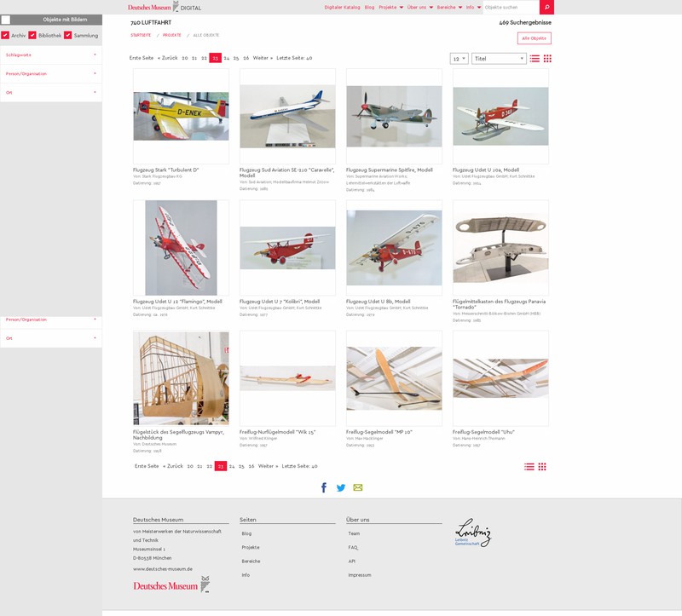Expand the Schlagworte filter section

coord(51,55)
